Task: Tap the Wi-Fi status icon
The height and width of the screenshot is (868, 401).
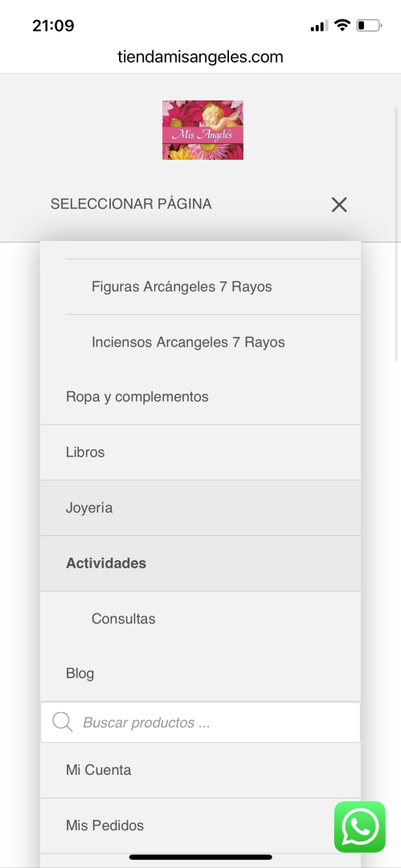Action: point(343,26)
